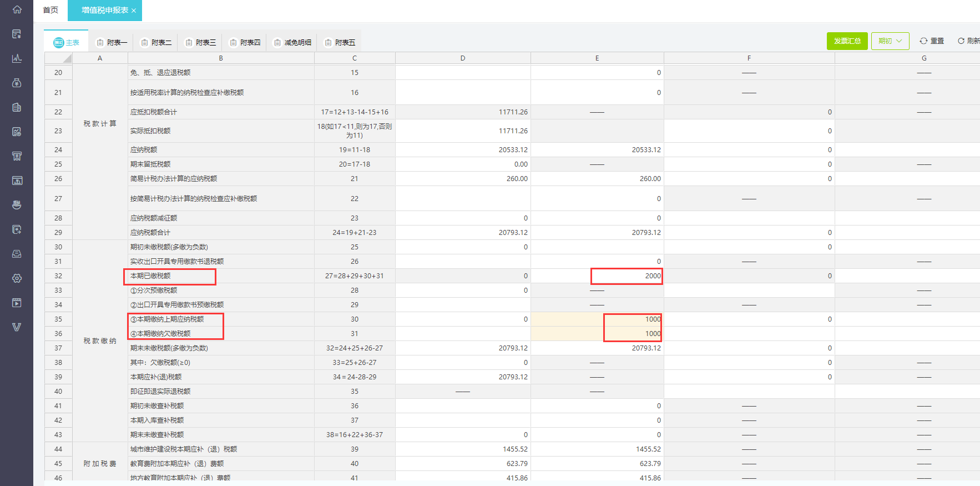Click the V-shaped icon in sidebar
The image size is (980, 486).
pos(17,327)
